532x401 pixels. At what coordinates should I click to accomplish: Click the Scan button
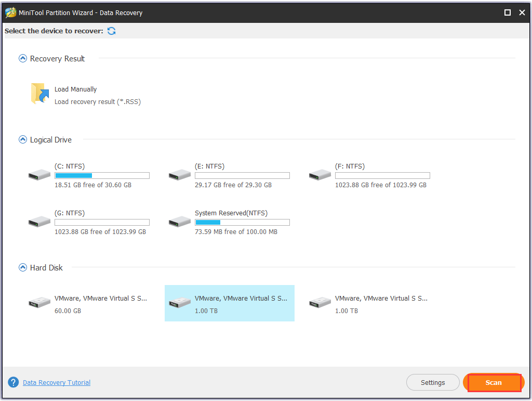pyautogui.click(x=494, y=383)
